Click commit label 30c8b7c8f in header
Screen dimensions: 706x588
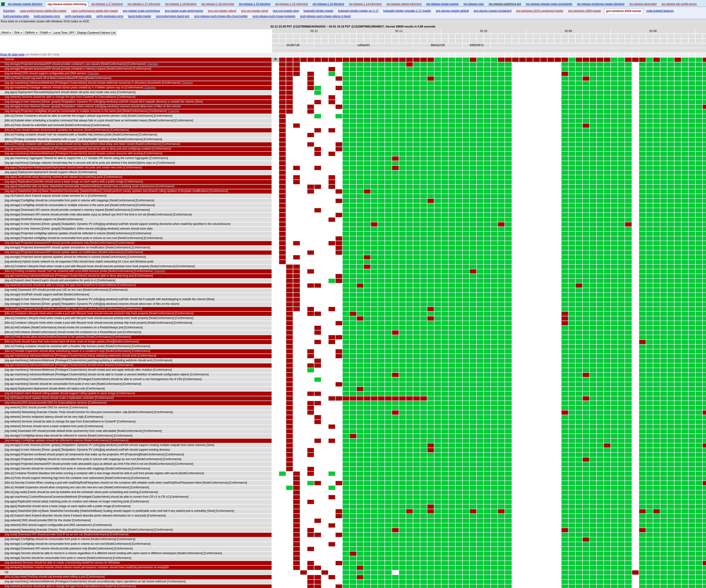coord(293,45)
